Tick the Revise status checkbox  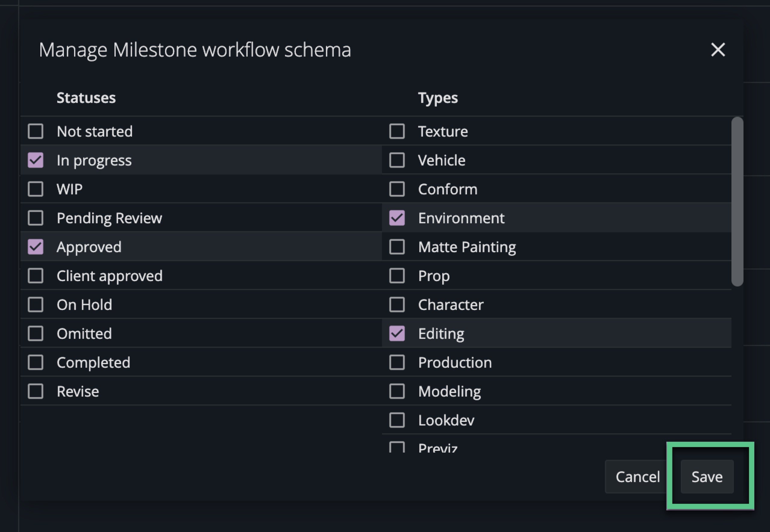pos(36,391)
